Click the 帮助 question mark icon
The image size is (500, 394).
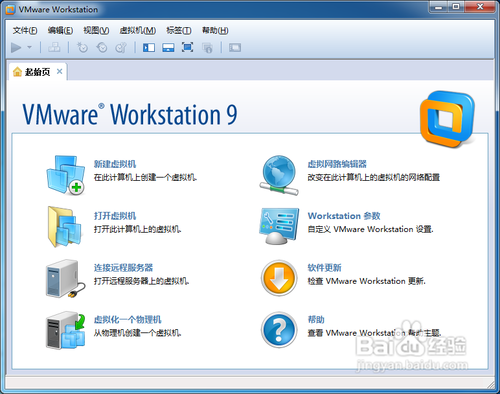279,330
